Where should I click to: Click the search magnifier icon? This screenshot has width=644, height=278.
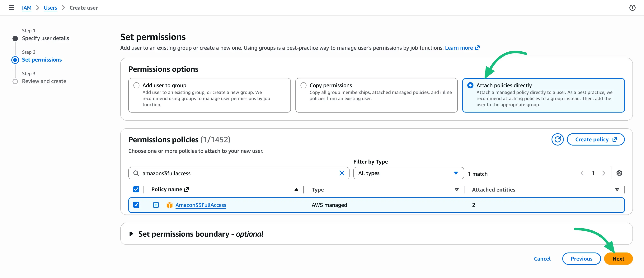[136, 173]
